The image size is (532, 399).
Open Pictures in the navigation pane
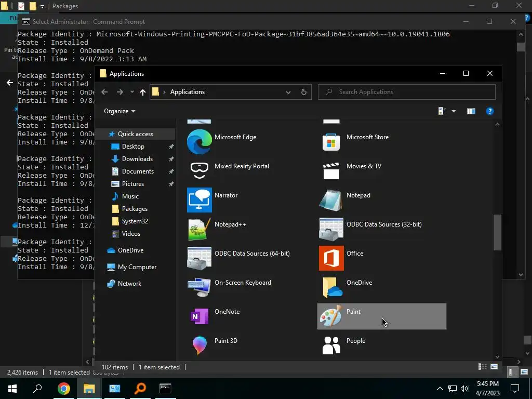[132, 184]
